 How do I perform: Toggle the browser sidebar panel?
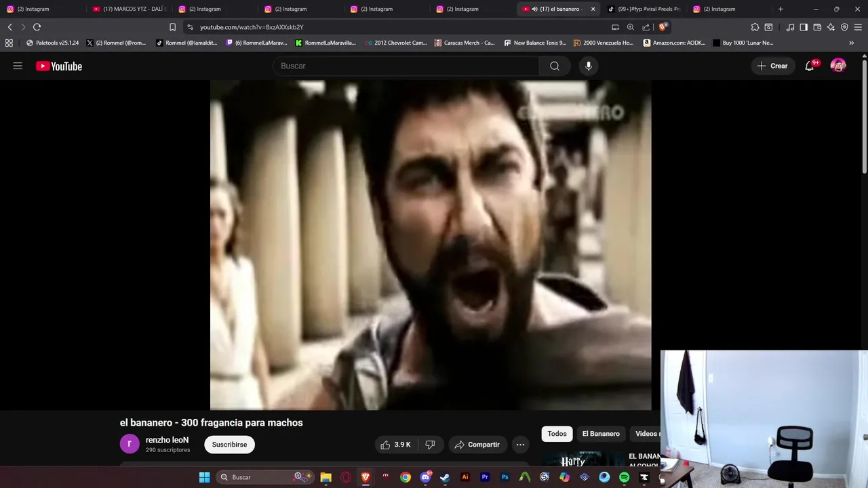tap(804, 27)
